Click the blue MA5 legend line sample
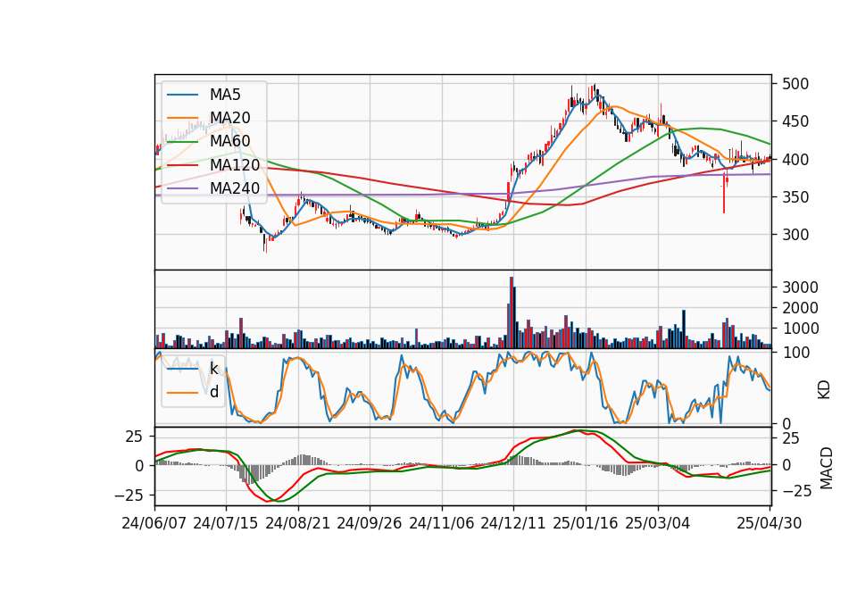 pyautogui.click(x=182, y=95)
